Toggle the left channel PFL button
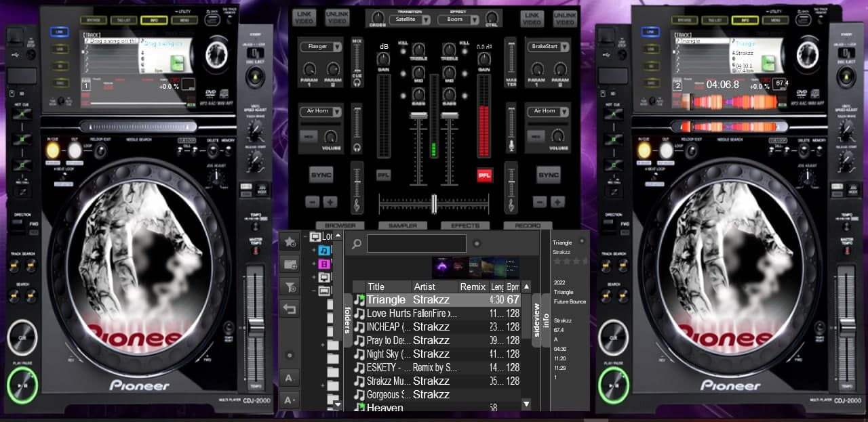This screenshot has width=868, height=422. [x=384, y=175]
